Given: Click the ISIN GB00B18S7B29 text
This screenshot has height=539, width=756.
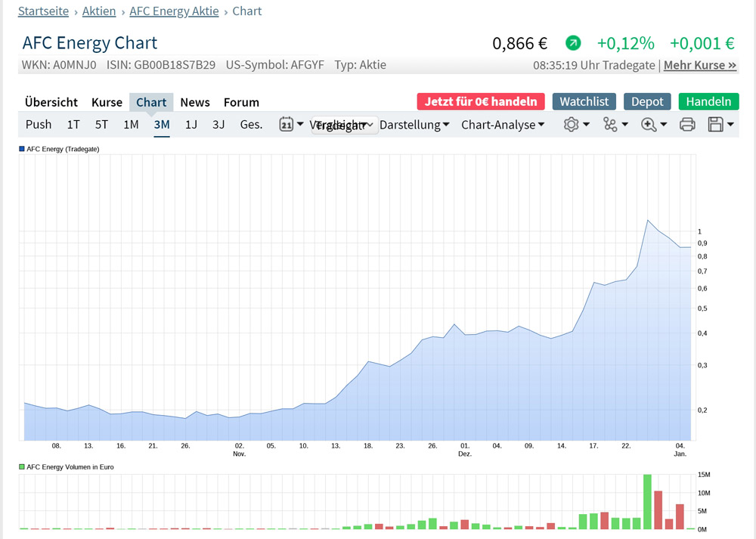Looking at the screenshot, I should pos(160,65).
